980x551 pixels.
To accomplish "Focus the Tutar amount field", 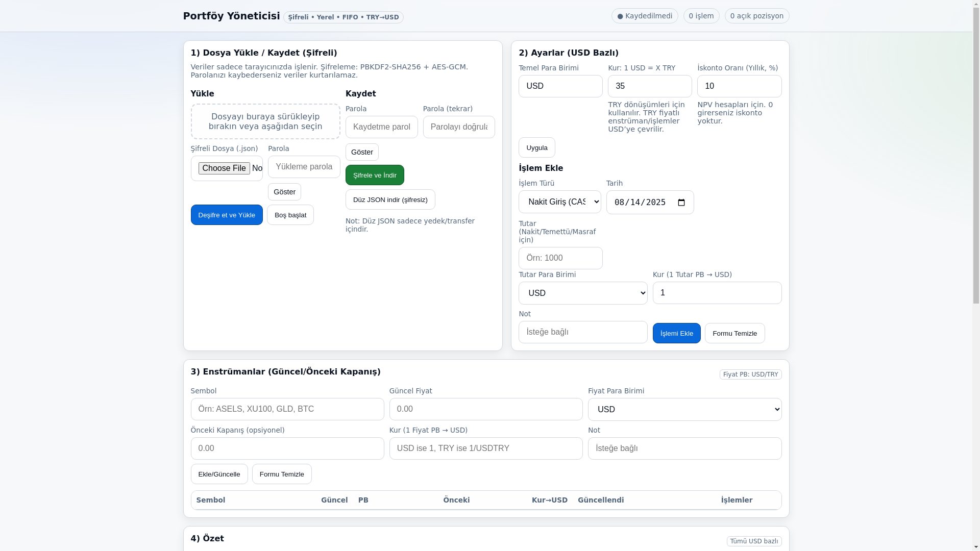I will (560, 258).
